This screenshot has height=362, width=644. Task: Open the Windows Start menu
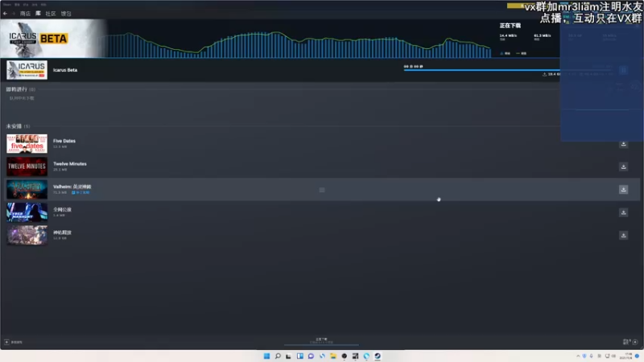click(266, 356)
